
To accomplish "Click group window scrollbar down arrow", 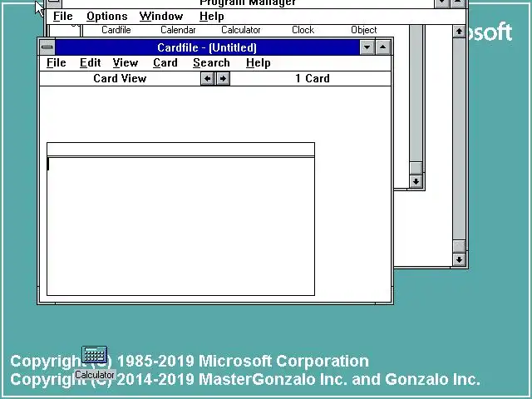I will click(x=416, y=181).
